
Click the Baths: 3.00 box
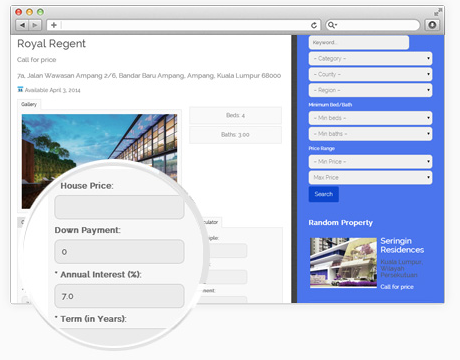coord(235,135)
